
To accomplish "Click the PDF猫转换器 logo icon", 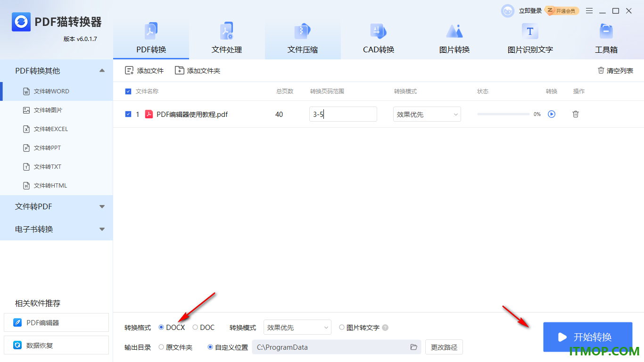I will pos(21,22).
